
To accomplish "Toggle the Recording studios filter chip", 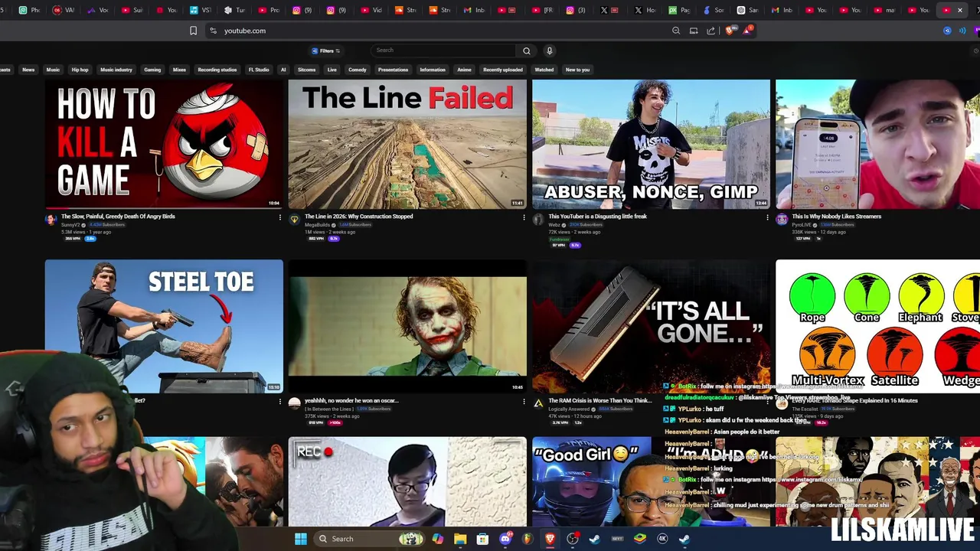I will (217, 70).
